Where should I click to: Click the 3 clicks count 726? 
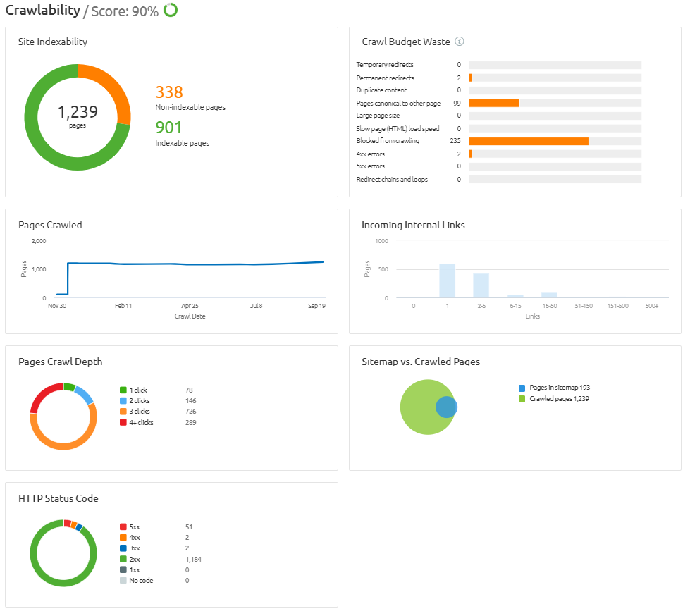pyautogui.click(x=190, y=412)
